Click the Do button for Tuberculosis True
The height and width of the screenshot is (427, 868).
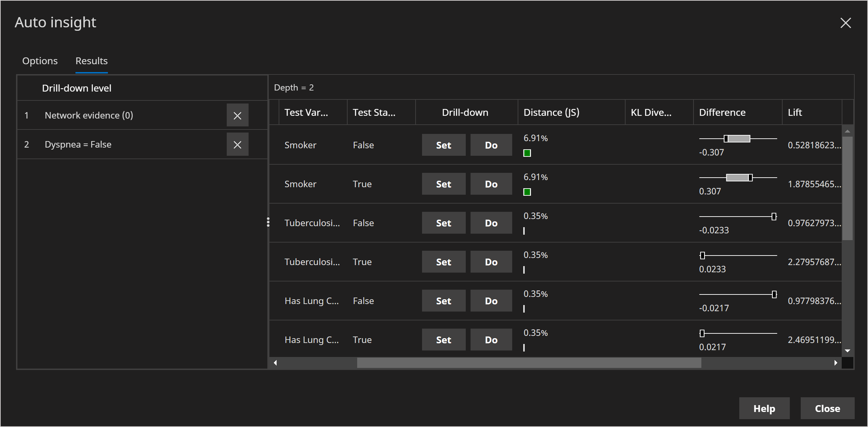(x=490, y=261)
